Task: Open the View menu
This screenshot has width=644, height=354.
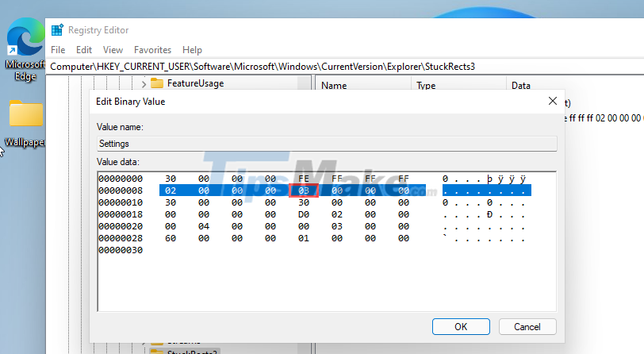Action: click(113, 50)
